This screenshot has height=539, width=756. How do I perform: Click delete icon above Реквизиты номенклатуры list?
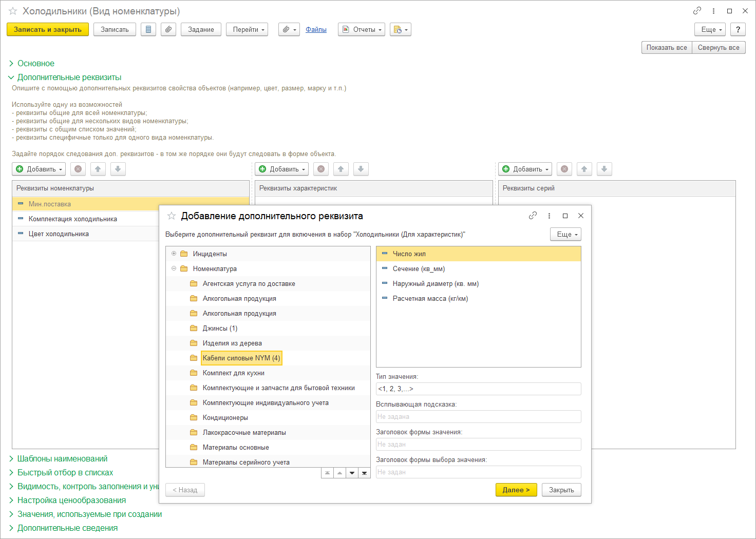tap(78, 169)
